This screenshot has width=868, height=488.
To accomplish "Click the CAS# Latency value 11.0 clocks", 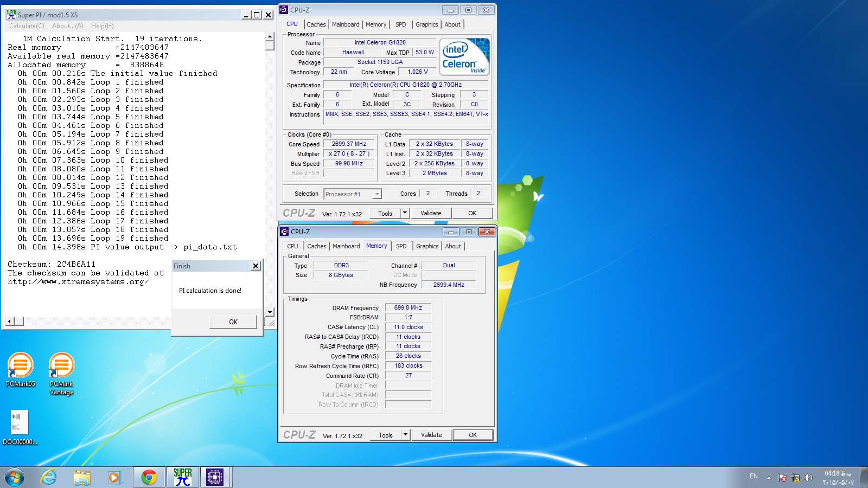I will (408, 327).
